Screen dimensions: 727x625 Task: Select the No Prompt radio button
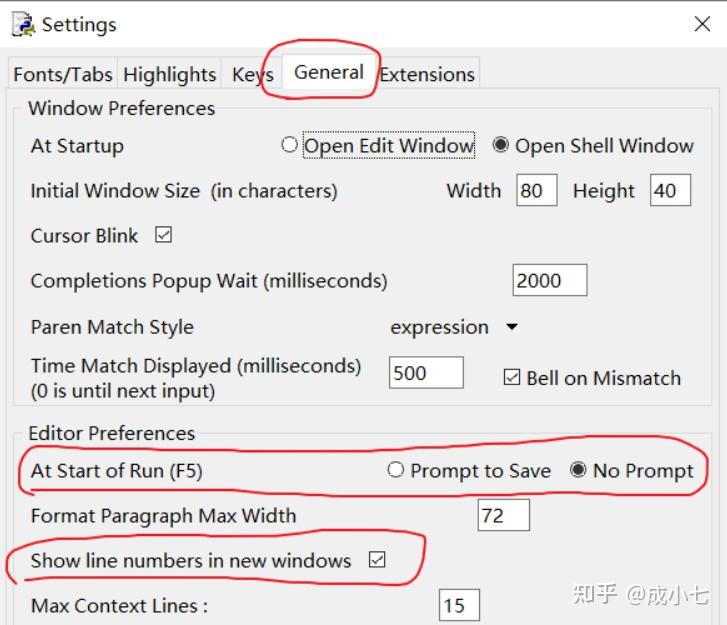(x=578, y=470)
